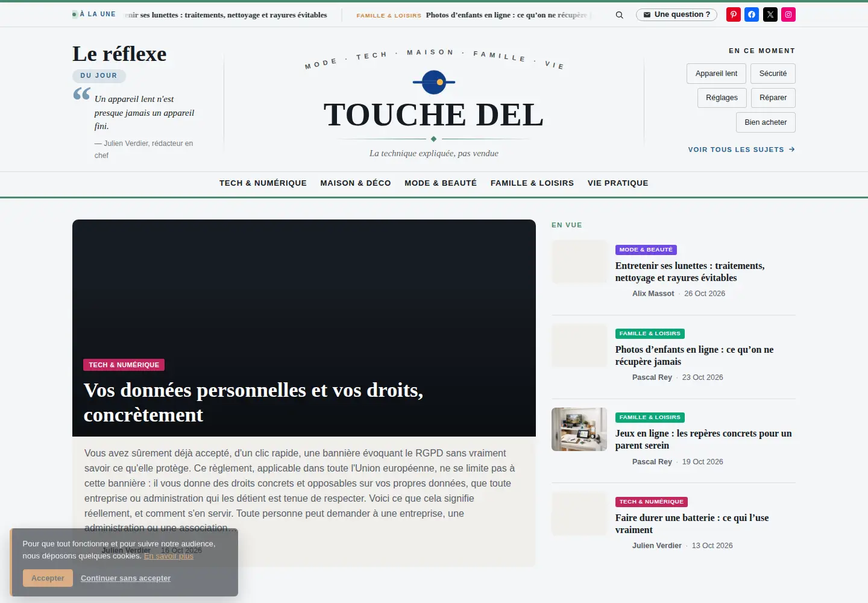Open featured article 'Vos données personnelles' headline
868x603 pixels.
coord(253,402)
